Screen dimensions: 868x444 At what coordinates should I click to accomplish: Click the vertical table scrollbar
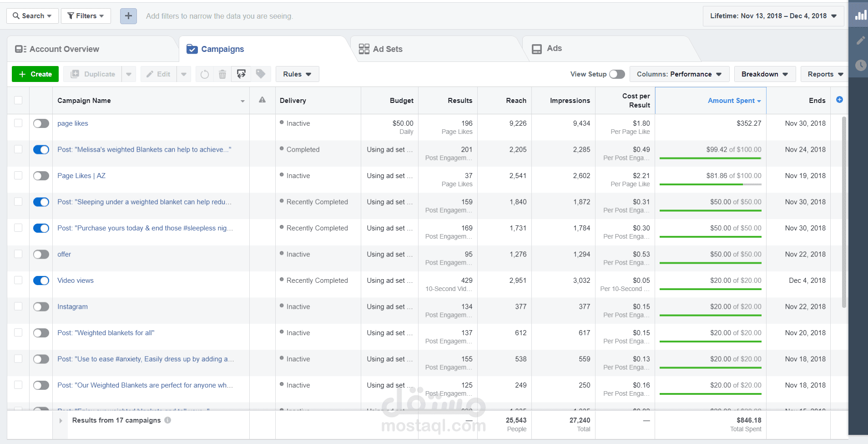[x=844, y=212]
